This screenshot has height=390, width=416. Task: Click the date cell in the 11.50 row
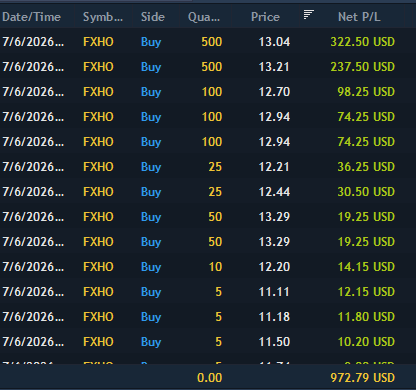(33, 342)
